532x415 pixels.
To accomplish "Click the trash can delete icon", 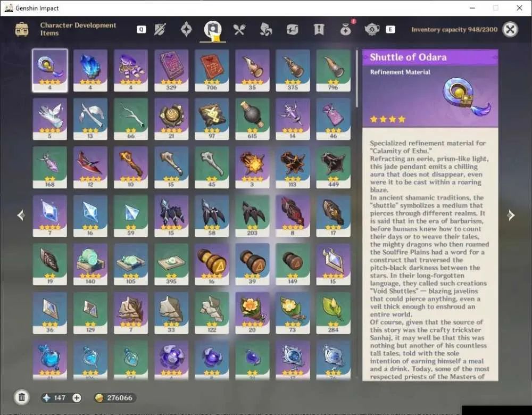I will [22, 397].
